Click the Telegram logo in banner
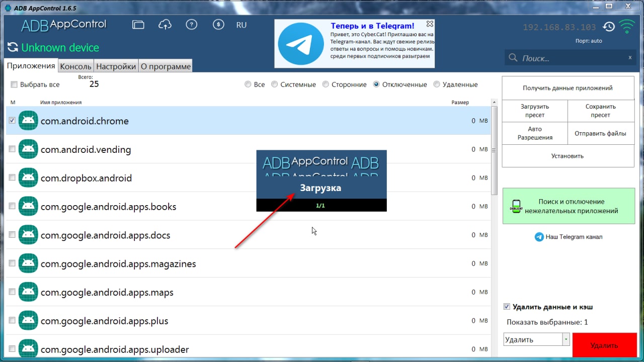The image size is (644, 362). point(301,44)
